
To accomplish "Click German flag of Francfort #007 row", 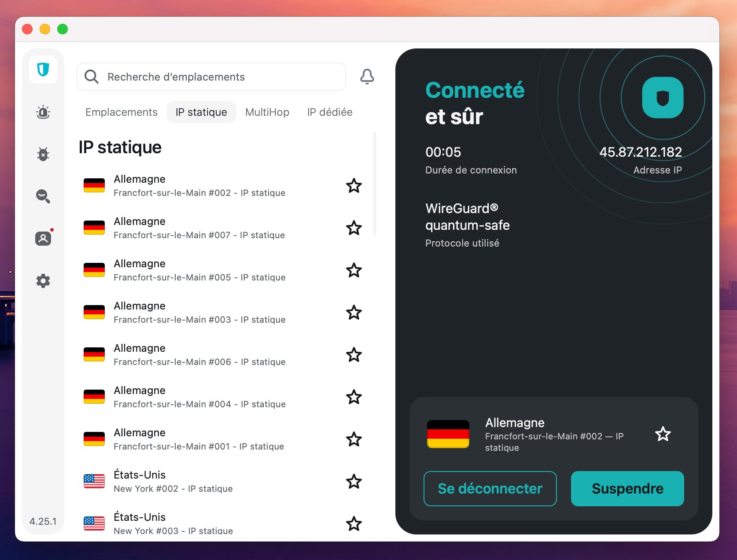I will (94, 228).
